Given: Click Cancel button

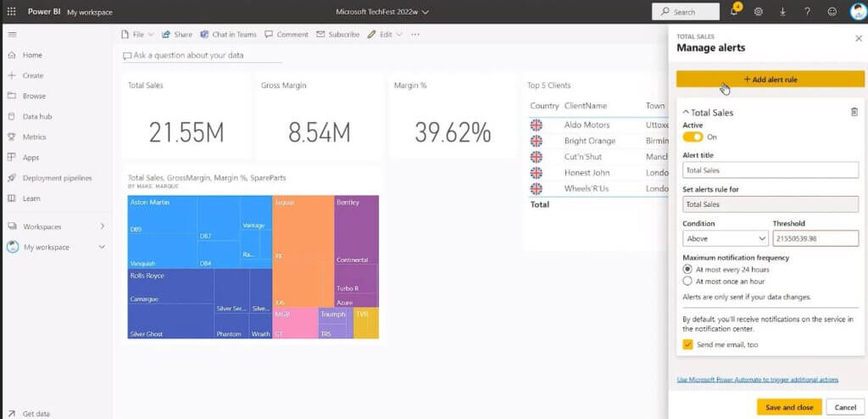Looking at the screenshot, I should tap(845, 407).
